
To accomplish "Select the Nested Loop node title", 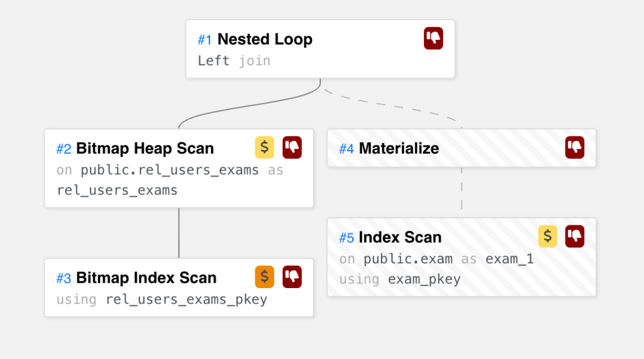I will tap(265, 39).
